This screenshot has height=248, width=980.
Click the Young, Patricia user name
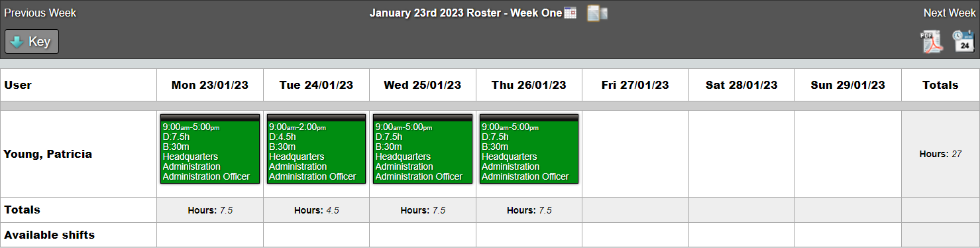point(48,154)
